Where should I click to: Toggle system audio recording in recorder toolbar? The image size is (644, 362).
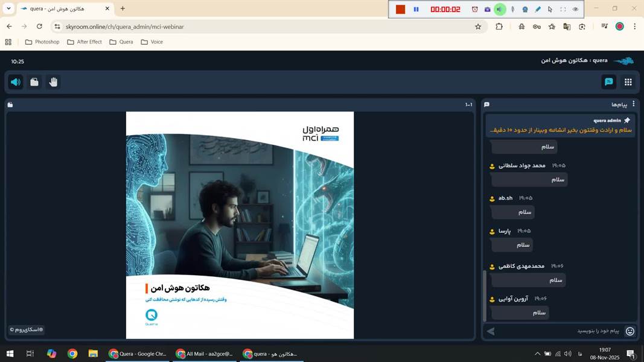500,9
